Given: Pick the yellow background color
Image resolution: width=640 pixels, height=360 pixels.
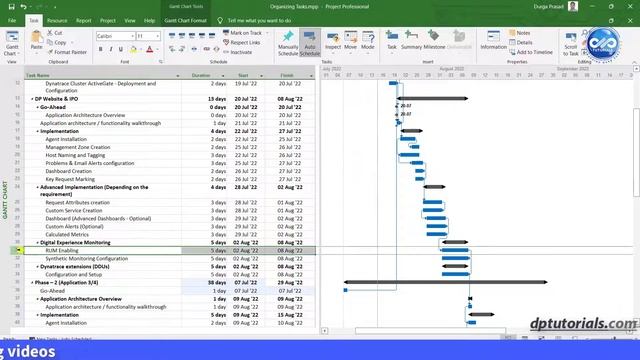Looking at the screenshot, I should [133, 50].
